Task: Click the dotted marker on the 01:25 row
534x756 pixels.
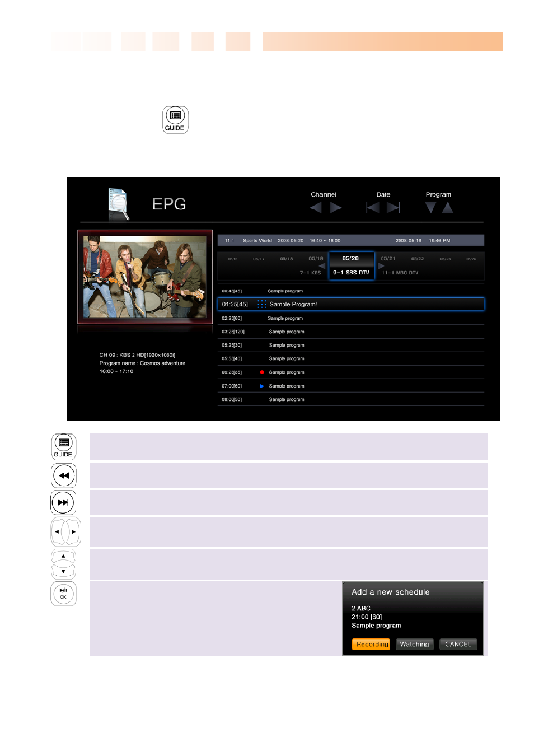Action: pyautogui.click(x=262, y=304)
